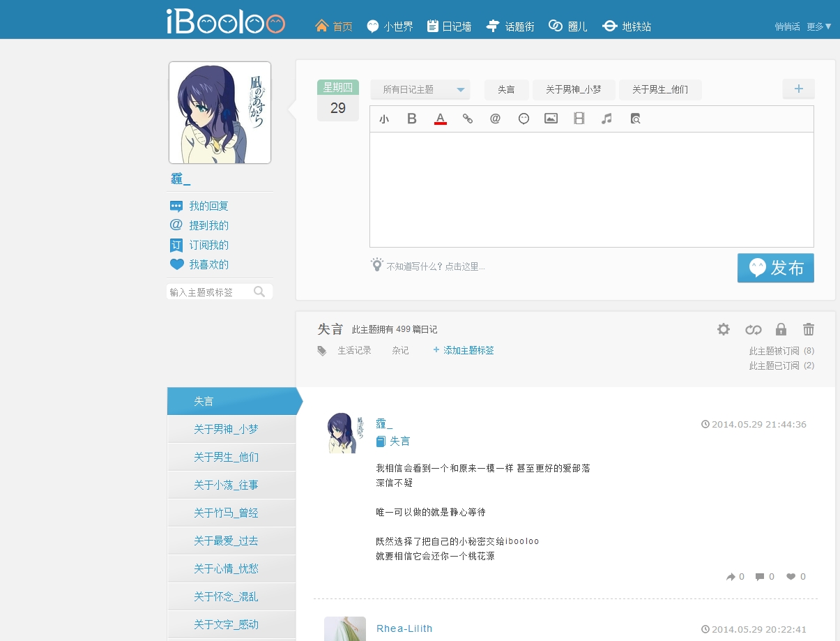Click inside the diary text editor area

click(x=592, y=190)
